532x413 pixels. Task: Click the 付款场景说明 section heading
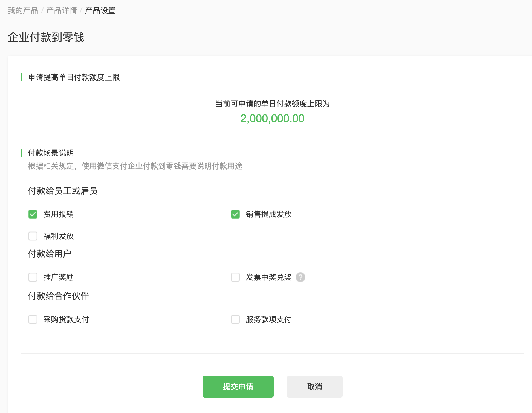[x=51, y=153]
